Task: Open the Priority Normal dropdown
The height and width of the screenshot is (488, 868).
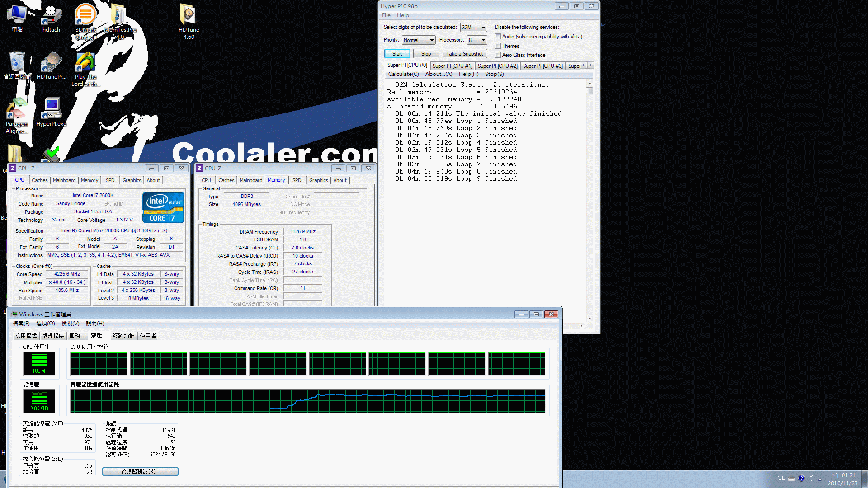Action: pyautogui.click(x=419, y=40)
